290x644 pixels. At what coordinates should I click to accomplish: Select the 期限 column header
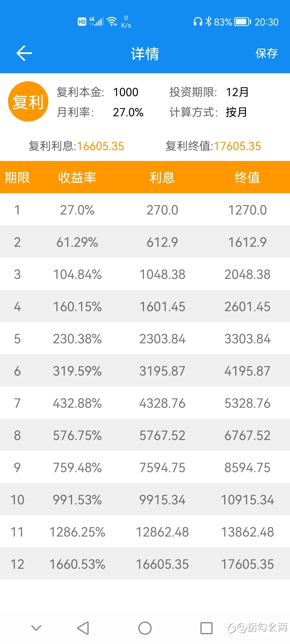17,177
